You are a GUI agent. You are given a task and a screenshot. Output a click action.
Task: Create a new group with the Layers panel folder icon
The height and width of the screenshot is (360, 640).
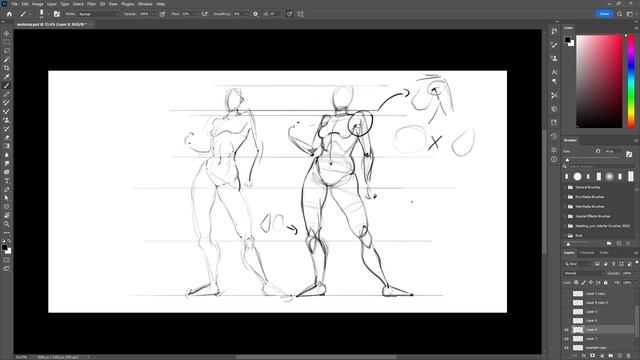coord(611,356)
